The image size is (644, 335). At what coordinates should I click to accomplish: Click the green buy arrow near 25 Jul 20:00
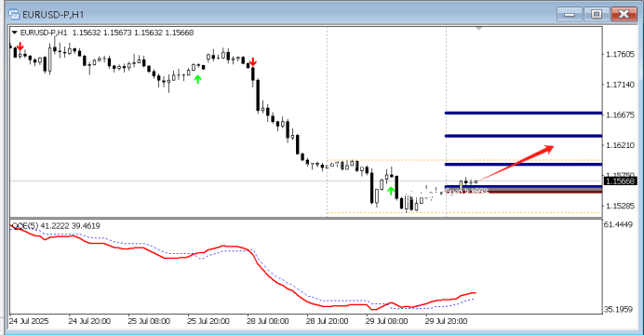pos(197,79)
